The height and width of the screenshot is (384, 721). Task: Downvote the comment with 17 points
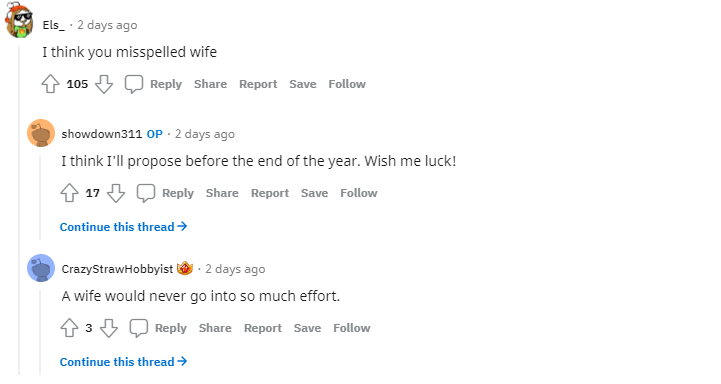point(116,193)
